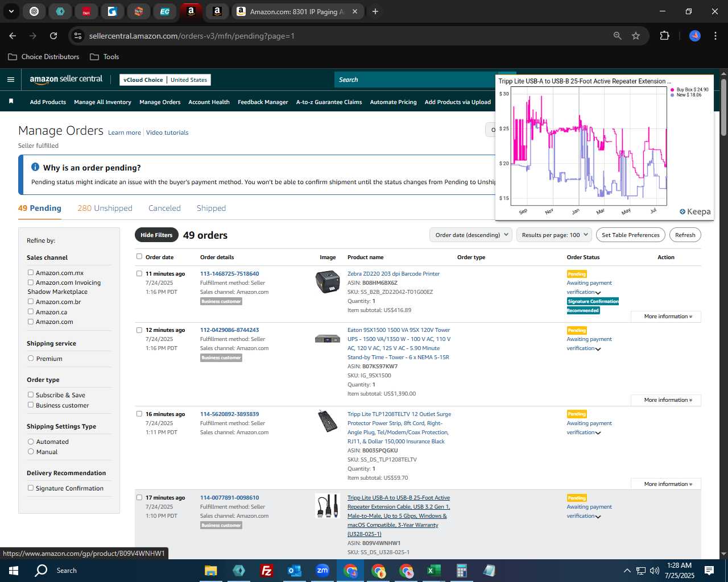
Task: Open the browser extensions puzzle icon
Action: tap(664, 36)
